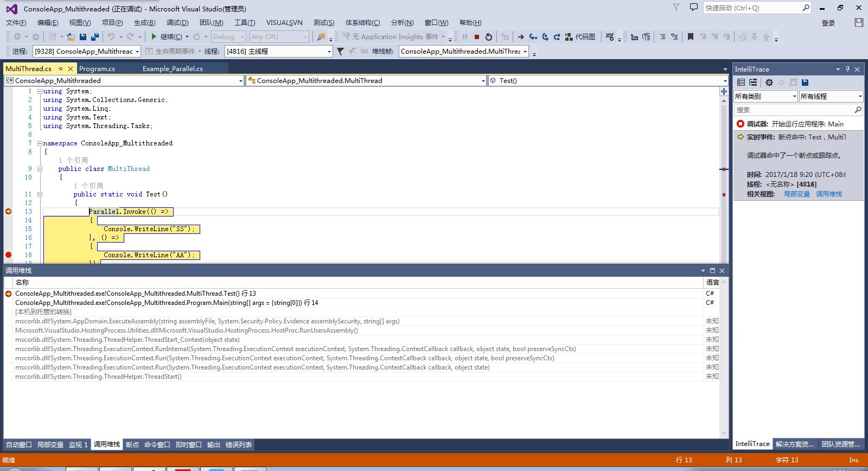
Task: Save IntelliTrace recording
Action: [x=805, y=82]
